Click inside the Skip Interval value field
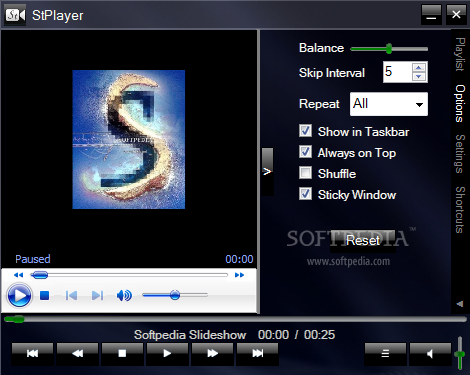 (398, 72)
